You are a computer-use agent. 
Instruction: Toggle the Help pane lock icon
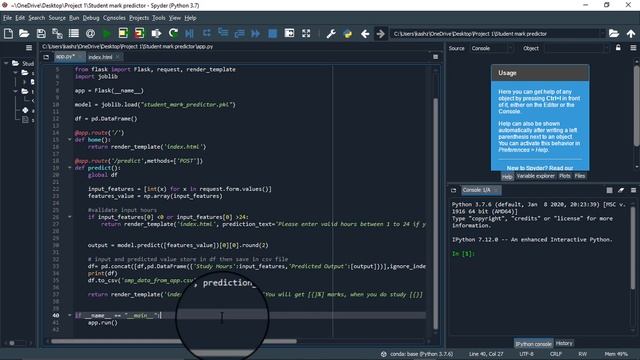coord(618,48)
